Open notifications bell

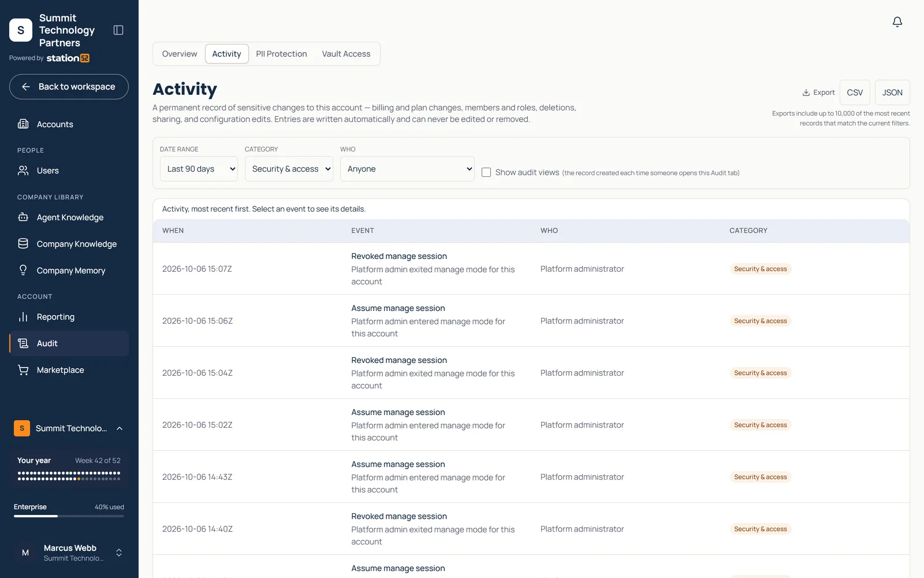coord(897,22)
